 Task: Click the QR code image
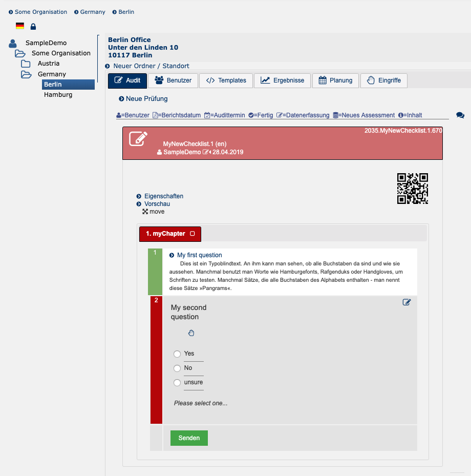pos(412,189)
